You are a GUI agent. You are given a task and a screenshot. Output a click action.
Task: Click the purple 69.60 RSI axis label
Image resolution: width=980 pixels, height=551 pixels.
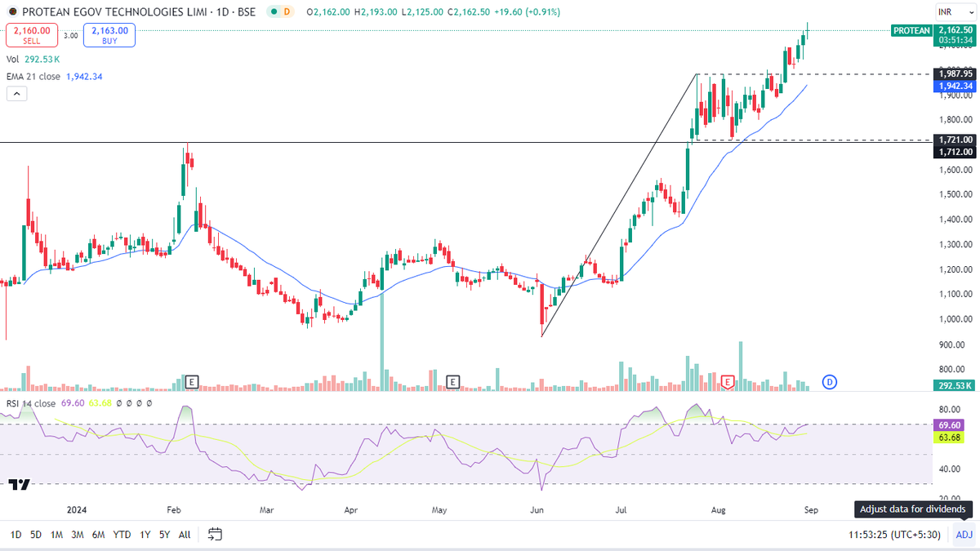point(951,425)
